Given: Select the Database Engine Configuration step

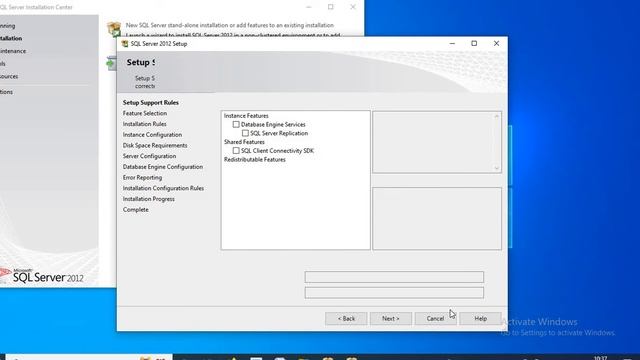Looking at the screenshot, I should pos(163,167).
